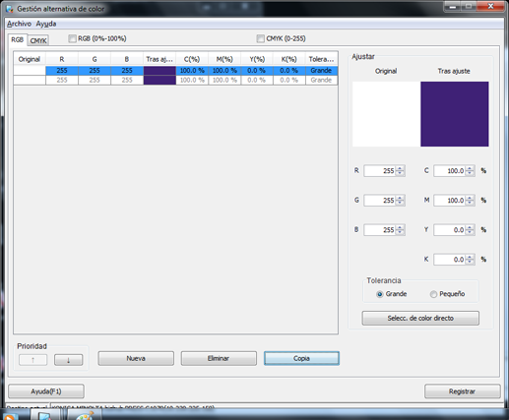The height and width of the screenshot is (420, 509).
Task: Increase the K percentage with spinner up arrow
Action: 470,257
